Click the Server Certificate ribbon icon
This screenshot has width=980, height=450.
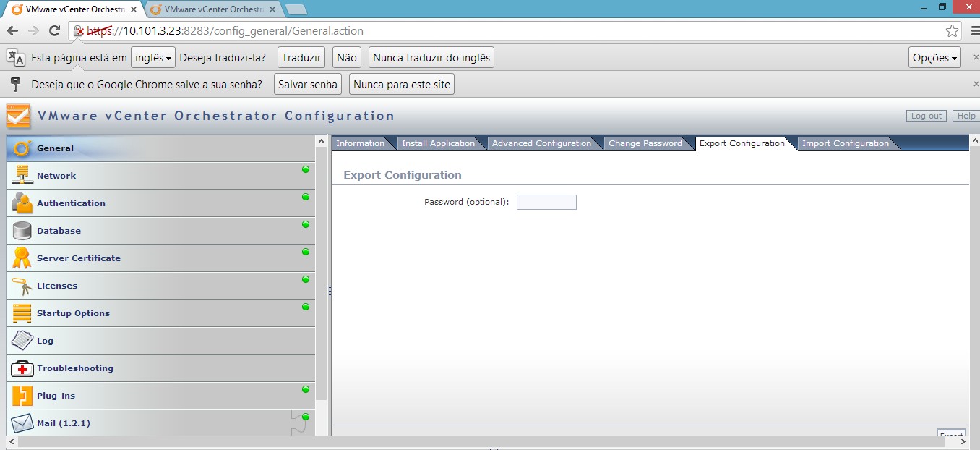[22, 258]
